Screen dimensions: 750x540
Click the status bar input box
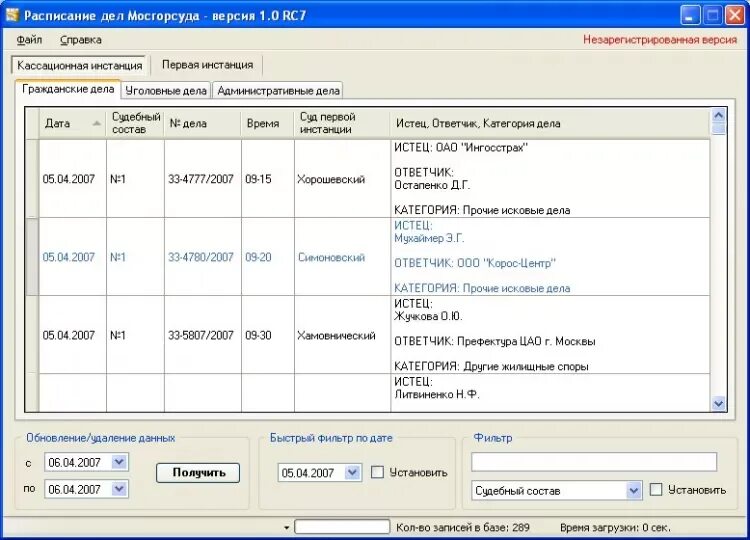coord(342,527)
